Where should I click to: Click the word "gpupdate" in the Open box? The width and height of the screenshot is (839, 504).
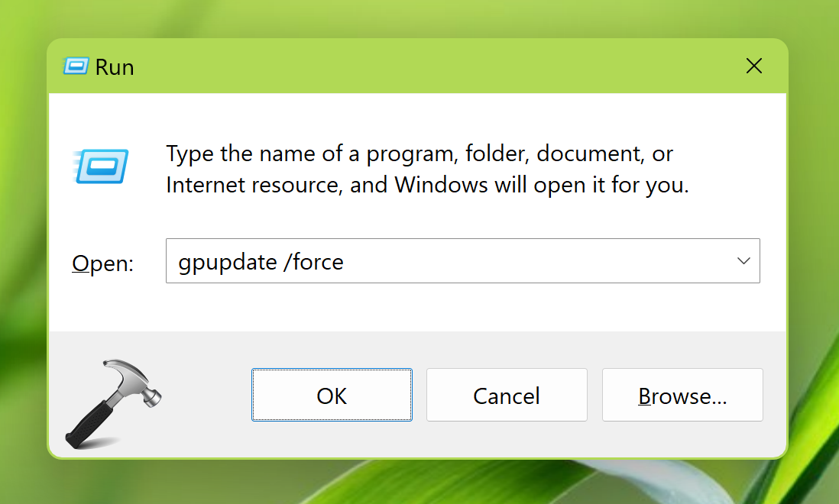[x=227, y=262]
